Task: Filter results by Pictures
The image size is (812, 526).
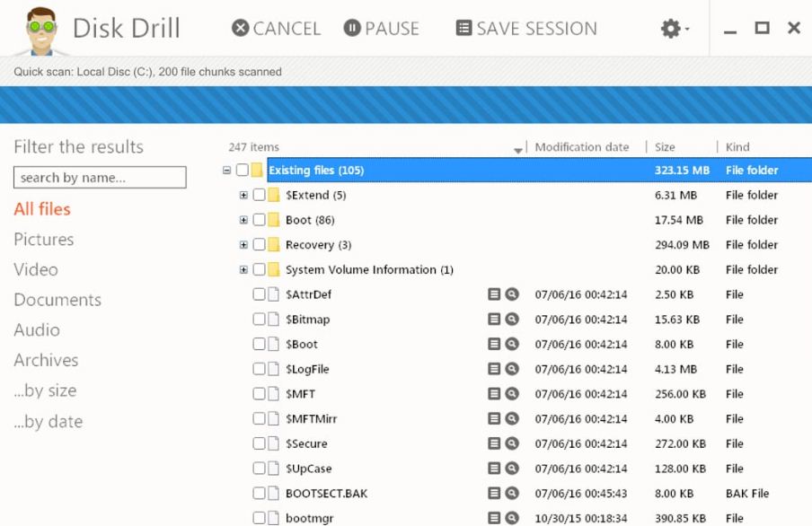Action: click(x=44, y=239)
